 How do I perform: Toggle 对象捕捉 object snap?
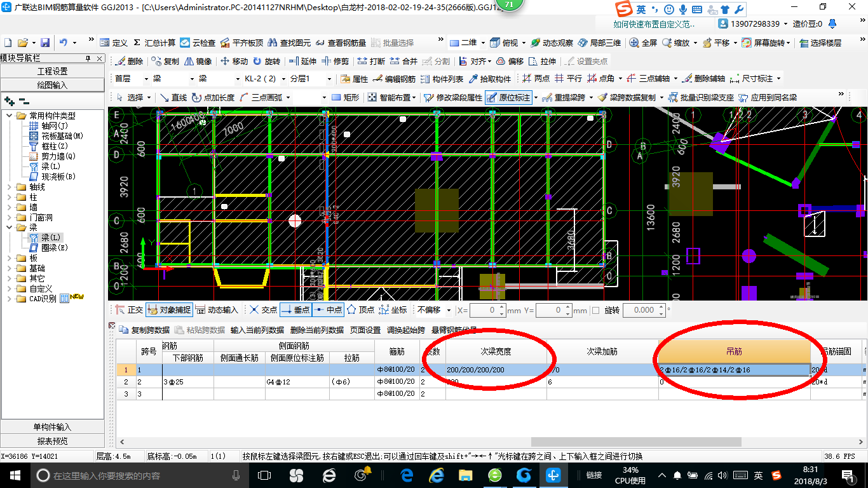coord(169,310)
